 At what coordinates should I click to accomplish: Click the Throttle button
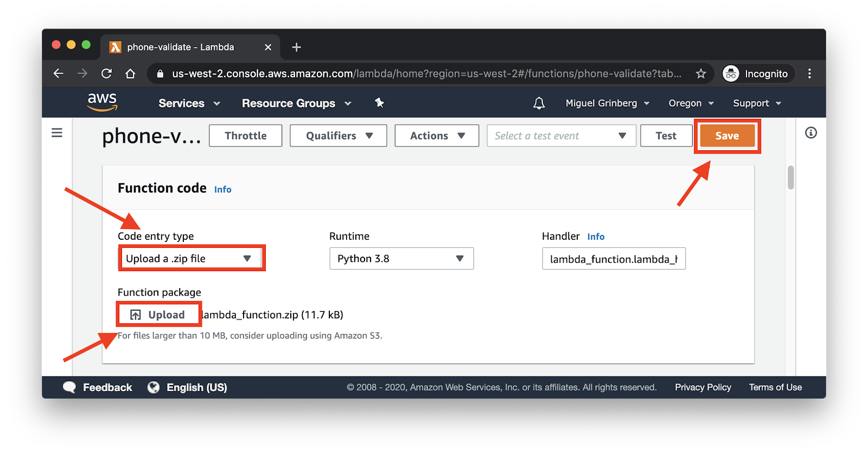246,136
